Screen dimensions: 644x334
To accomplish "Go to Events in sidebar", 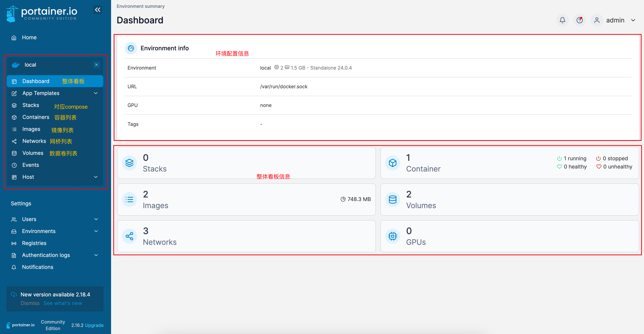I will click(x=30, y=165).
